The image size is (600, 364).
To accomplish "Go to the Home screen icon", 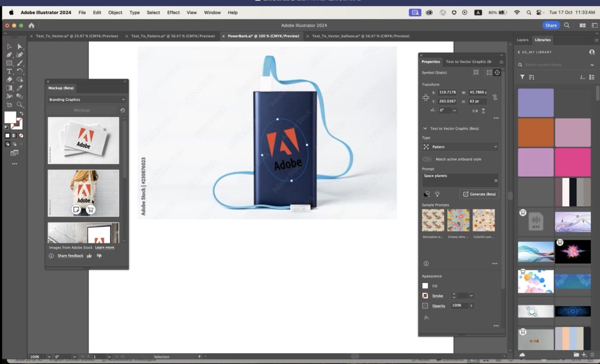I will (32, 25).
